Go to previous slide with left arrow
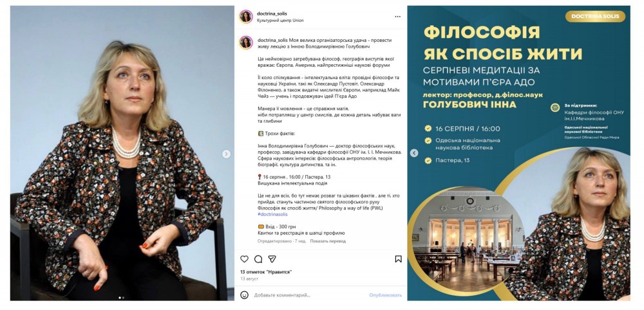Image resolution: width=644 pixels, height=310 pixels. point(414,153)
